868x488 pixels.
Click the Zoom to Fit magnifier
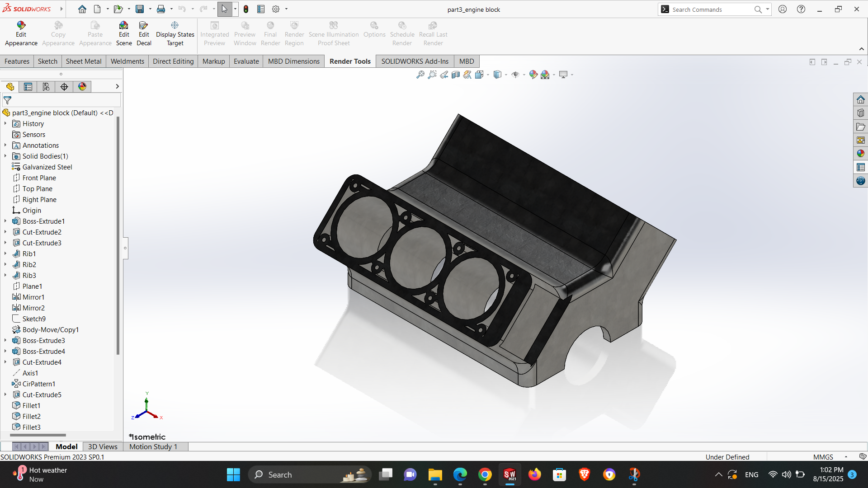click(x=420, y=75)
